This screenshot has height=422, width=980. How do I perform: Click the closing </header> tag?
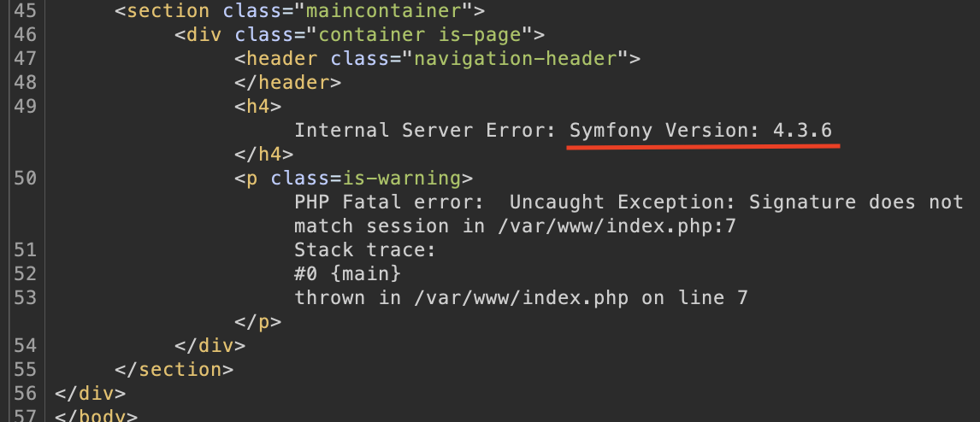pyautogui.click(x=288, y=83)
